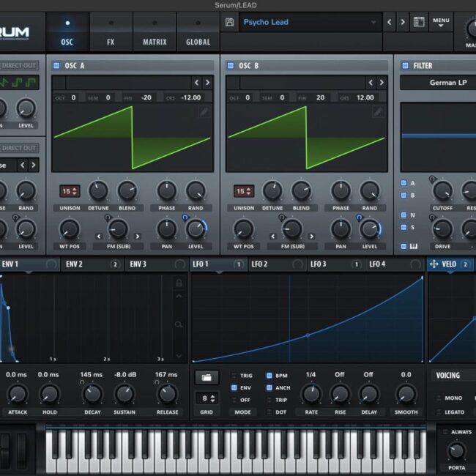Uncheck the LFO BPM sync checkbox
This screenshot has width=476, height=476.
(x=269, y=375)
